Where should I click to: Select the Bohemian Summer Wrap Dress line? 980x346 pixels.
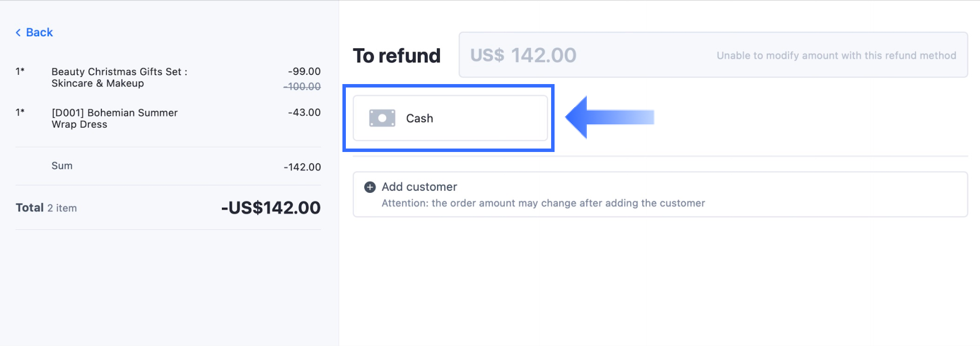tap(114, 119)
